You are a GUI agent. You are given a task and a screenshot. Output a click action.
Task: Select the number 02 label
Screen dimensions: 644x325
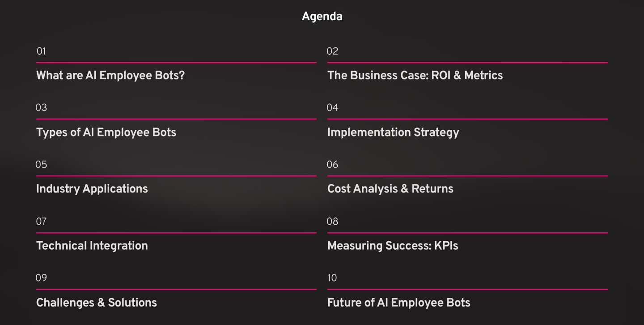pos(332,51)
